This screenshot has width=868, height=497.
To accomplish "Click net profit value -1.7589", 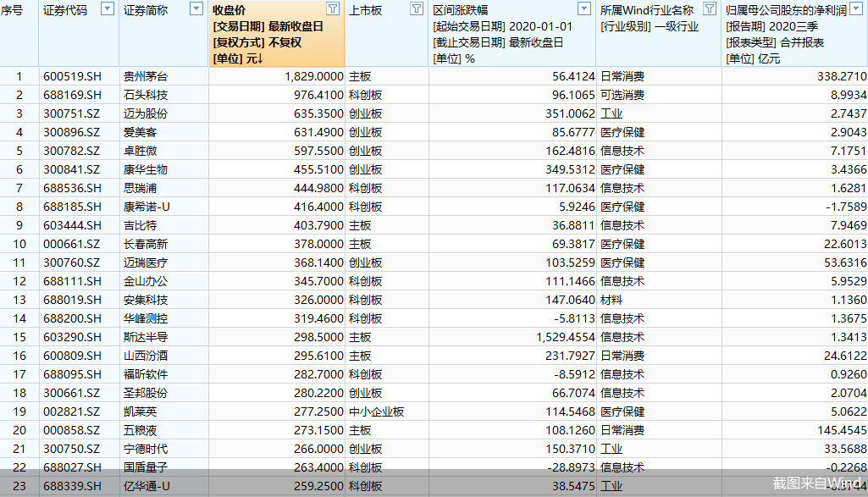I will point(847,207).
